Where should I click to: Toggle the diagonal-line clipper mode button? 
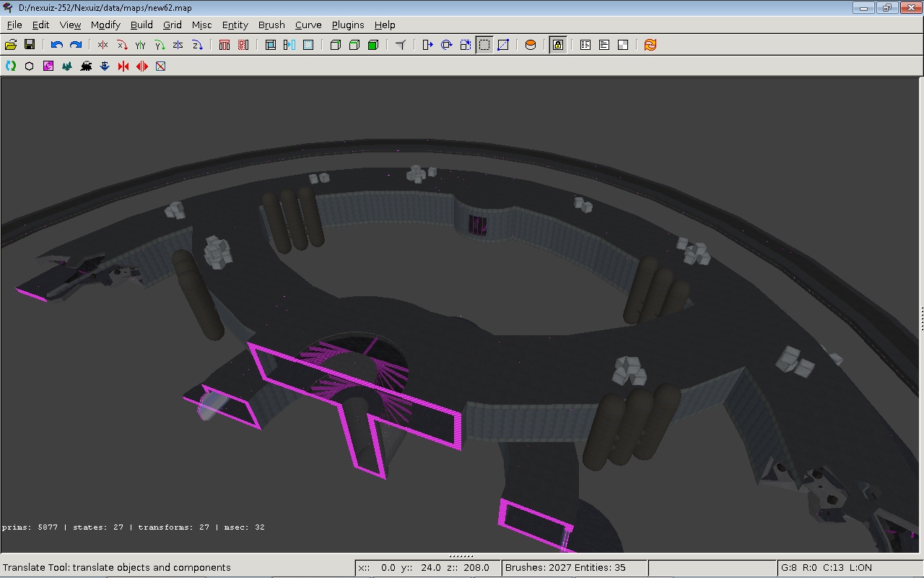coord(503,45)
